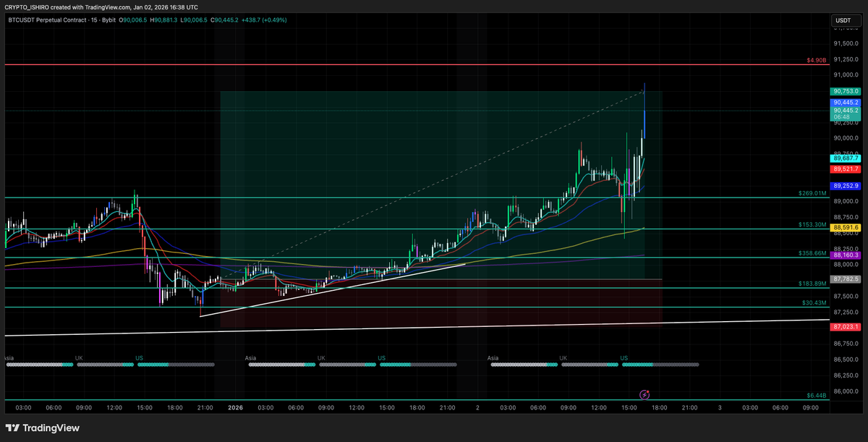
Task: Click the 89,000.0 price axis tick
Action: coord(846,201)
